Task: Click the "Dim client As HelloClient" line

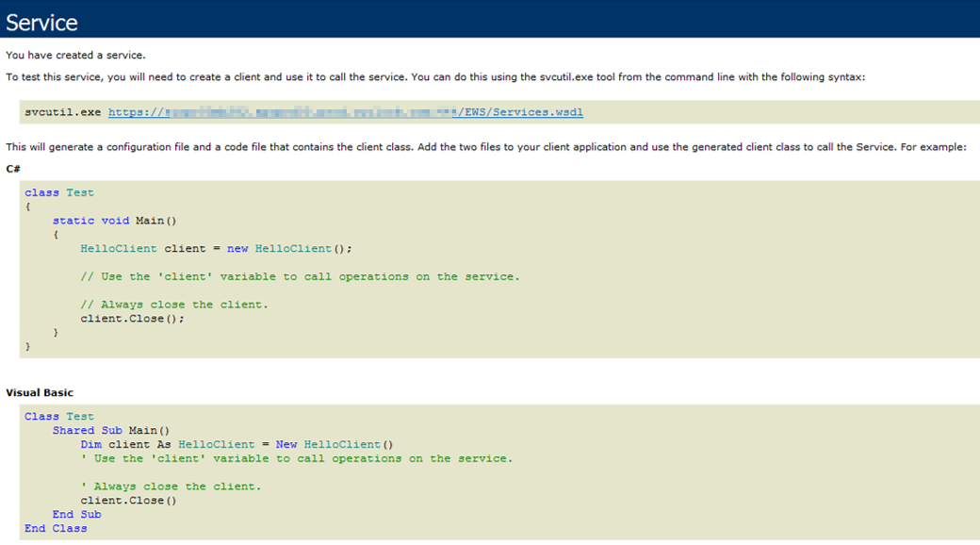Action: pyautogui.click(x=237, y=444)
